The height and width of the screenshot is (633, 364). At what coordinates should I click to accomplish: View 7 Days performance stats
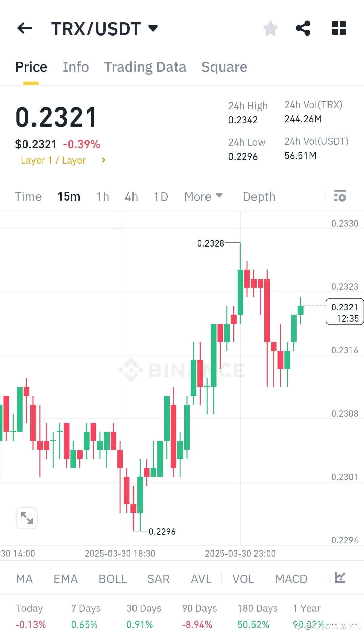tap(86, 608)
